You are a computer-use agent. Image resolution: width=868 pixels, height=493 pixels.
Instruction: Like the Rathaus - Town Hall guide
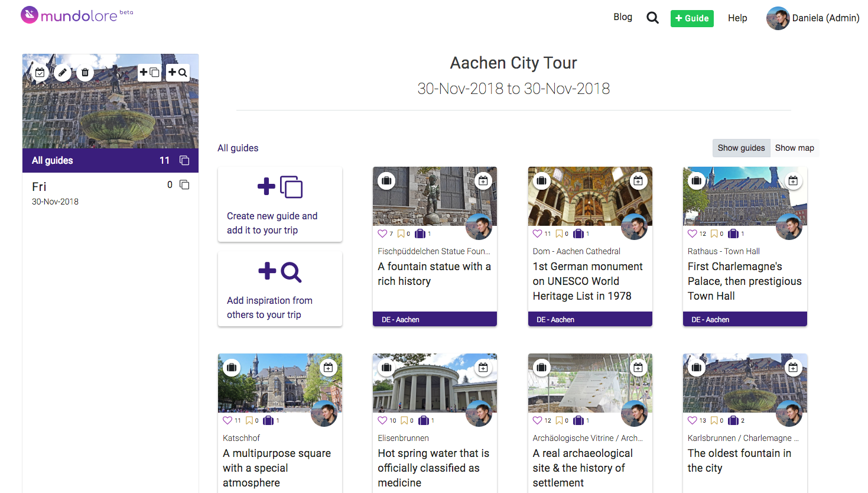tap(693, 233)
